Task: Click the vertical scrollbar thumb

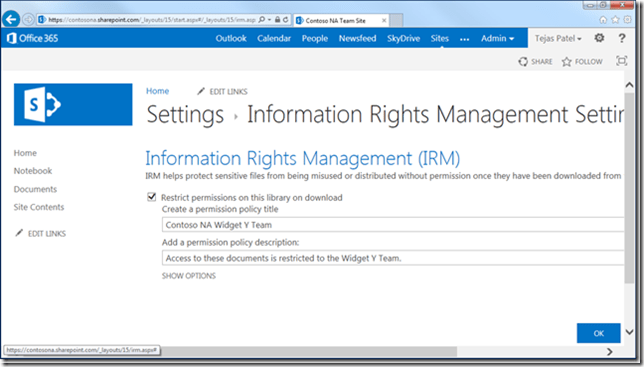Action: pos(629,188)
